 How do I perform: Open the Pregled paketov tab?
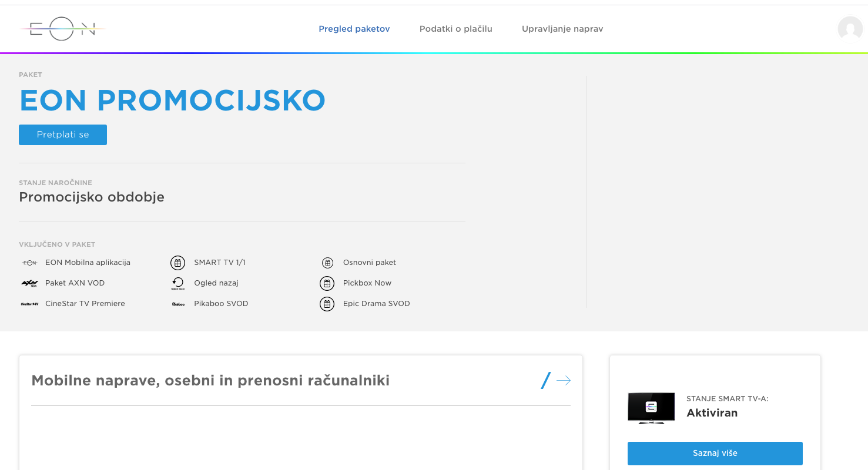click(354, 29)
